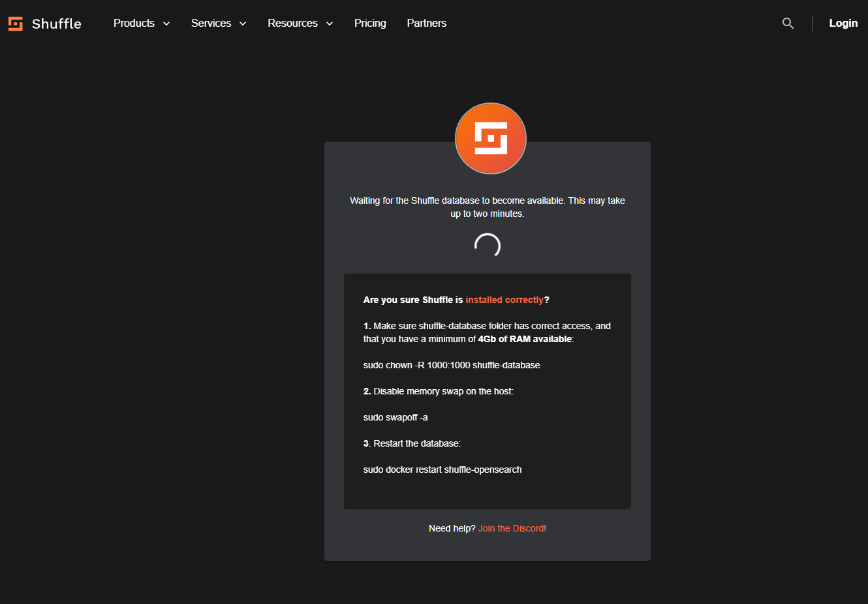Click the loading spinner indicator
This screenshot has width=868, height=604.
click(488, 246)
